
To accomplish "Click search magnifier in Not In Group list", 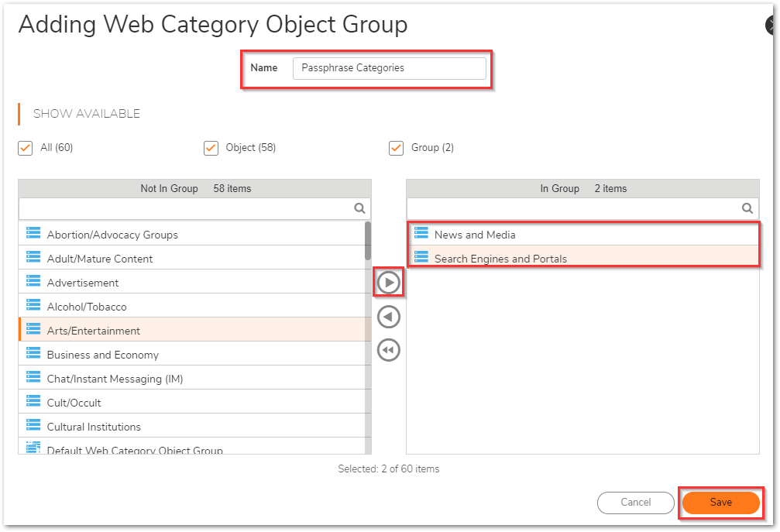I will click(x=359, y=208).
